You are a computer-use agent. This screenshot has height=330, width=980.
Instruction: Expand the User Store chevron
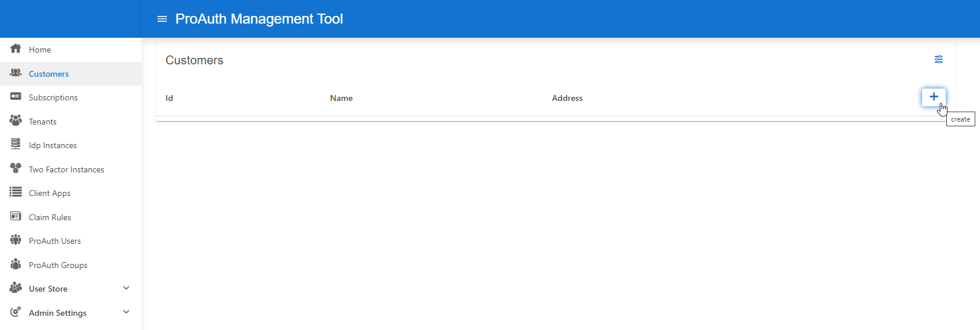point(126,288)
